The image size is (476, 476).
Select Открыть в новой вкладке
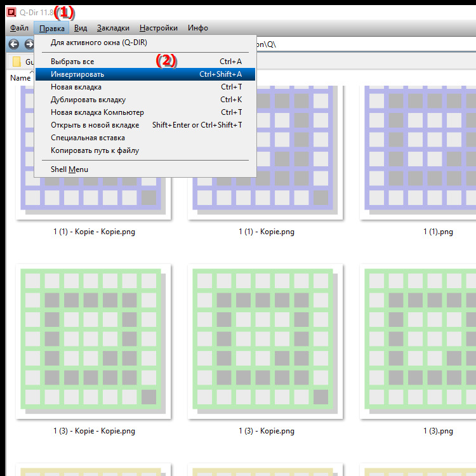[145, 125]
